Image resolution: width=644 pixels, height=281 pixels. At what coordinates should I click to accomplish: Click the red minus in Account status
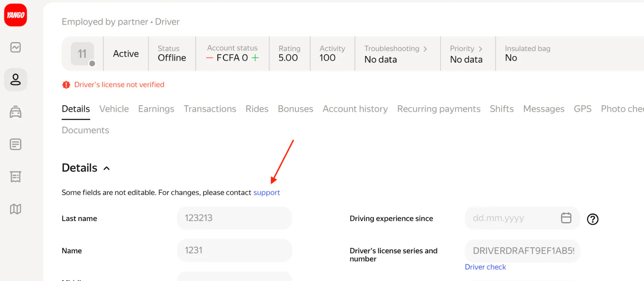click(210, 58)
